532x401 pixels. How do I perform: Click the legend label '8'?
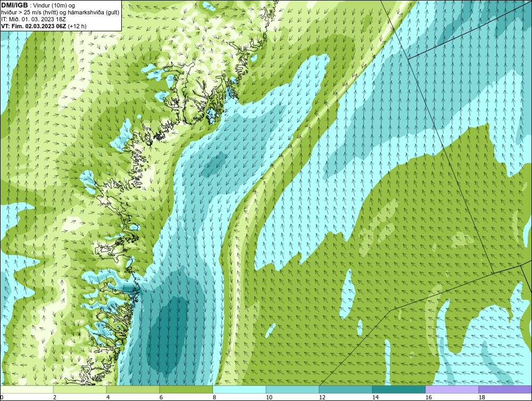(214, 397)
